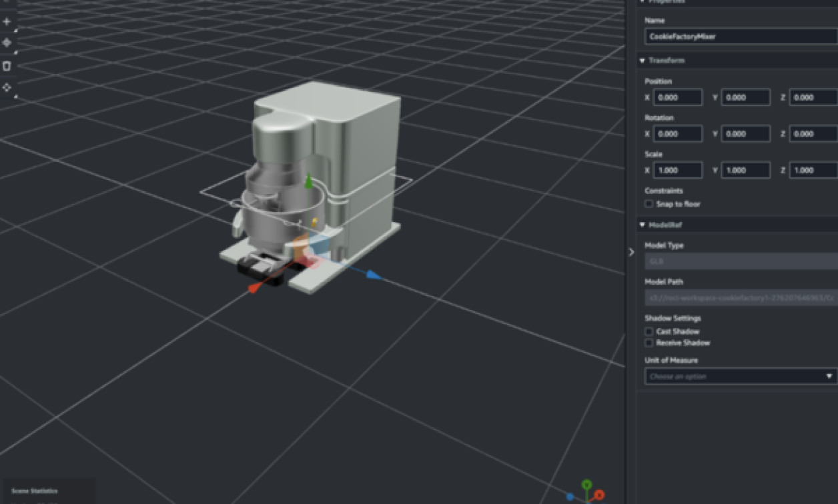This screenshot has height=504, width=838.
Task: Select the Translate tool in left toolbar
Action: [7, 43]
